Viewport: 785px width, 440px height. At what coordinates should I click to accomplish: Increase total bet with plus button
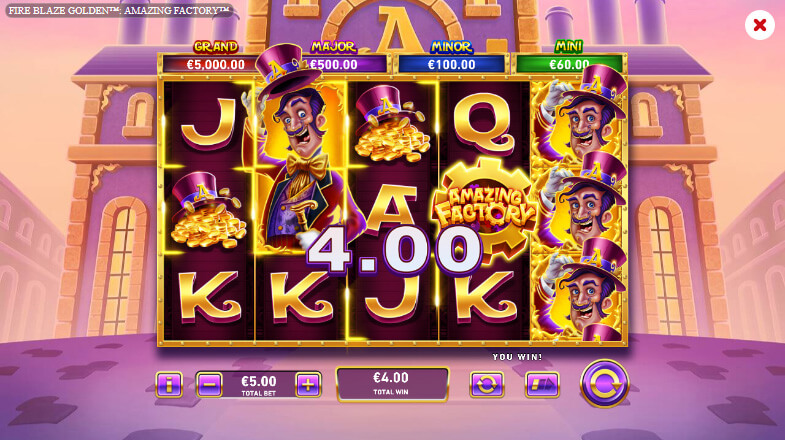(308, 384)
